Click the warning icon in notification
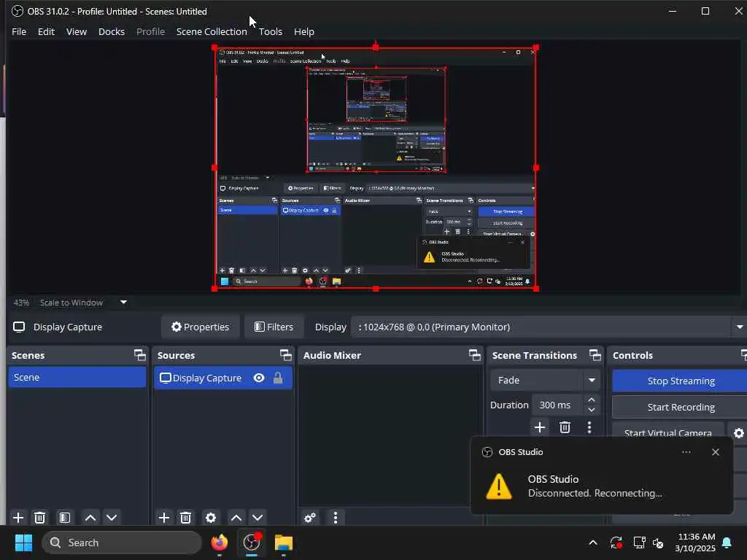The width and height of the screenshot is (747, 560). click(x=499, y=486)
